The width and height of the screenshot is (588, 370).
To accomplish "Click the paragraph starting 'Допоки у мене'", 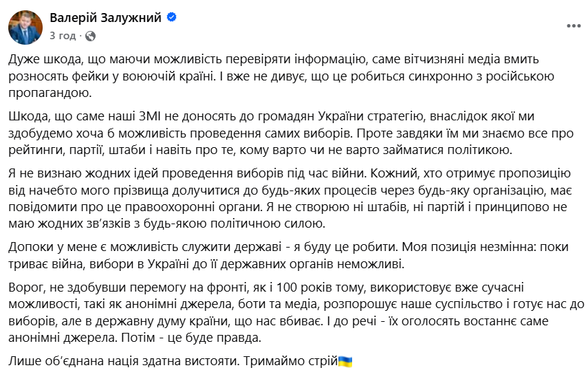I will tap(289, 254).
